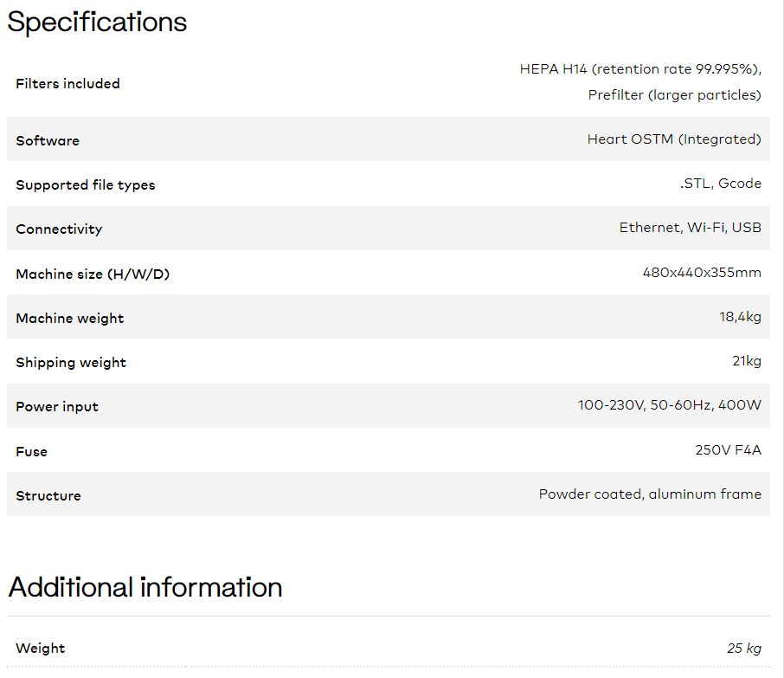Click the 18,4kg machine weight value
The height and width of the screenshot is (678, 784).
pos(740,317)
